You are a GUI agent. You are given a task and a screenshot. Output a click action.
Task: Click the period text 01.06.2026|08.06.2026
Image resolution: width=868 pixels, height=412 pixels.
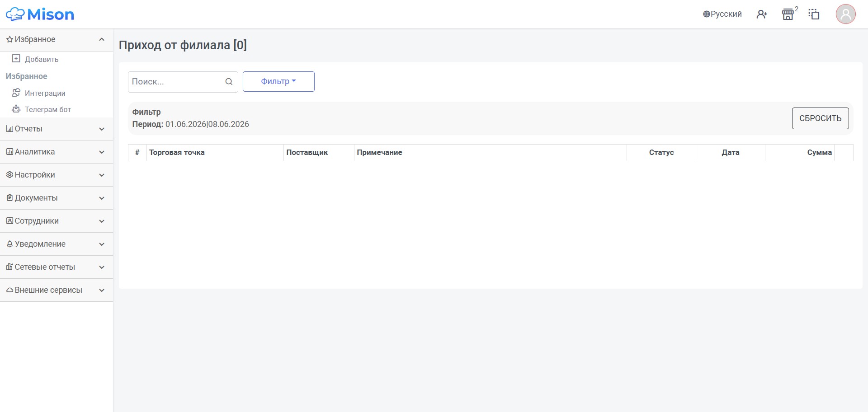[207, 124]
